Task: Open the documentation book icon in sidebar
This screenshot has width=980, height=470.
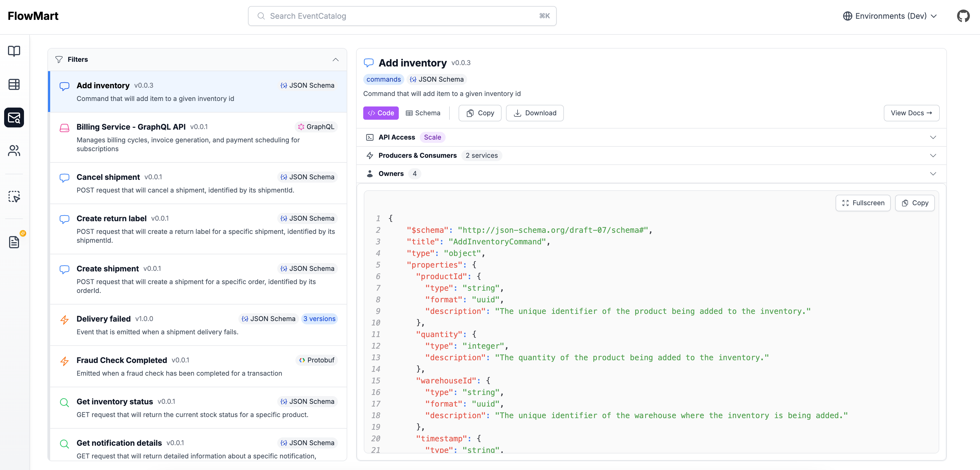Action: tap(14, 51)
